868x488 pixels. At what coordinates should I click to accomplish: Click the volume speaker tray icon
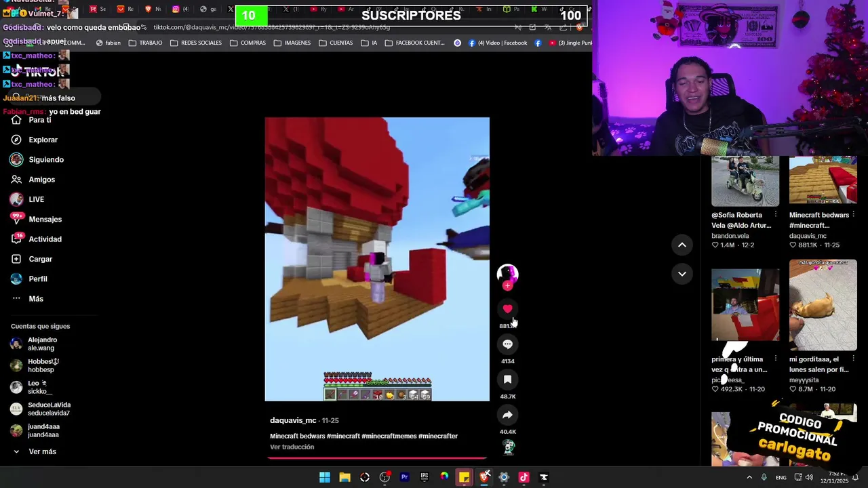coord(809,477)
